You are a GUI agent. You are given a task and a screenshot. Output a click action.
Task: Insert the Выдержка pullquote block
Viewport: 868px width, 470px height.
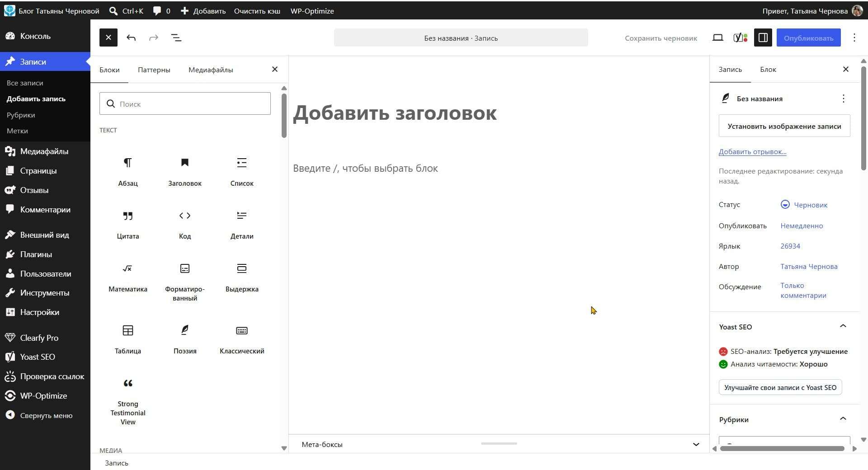point(242,278)
